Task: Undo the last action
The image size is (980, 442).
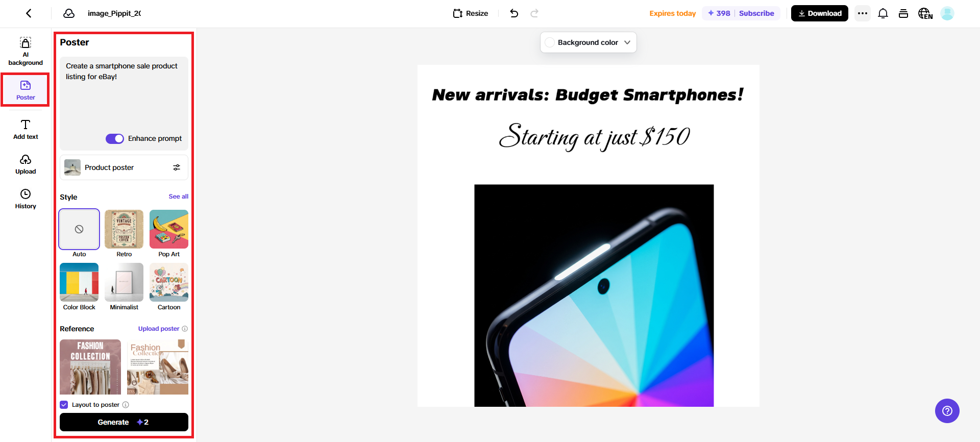Action: 514,13
